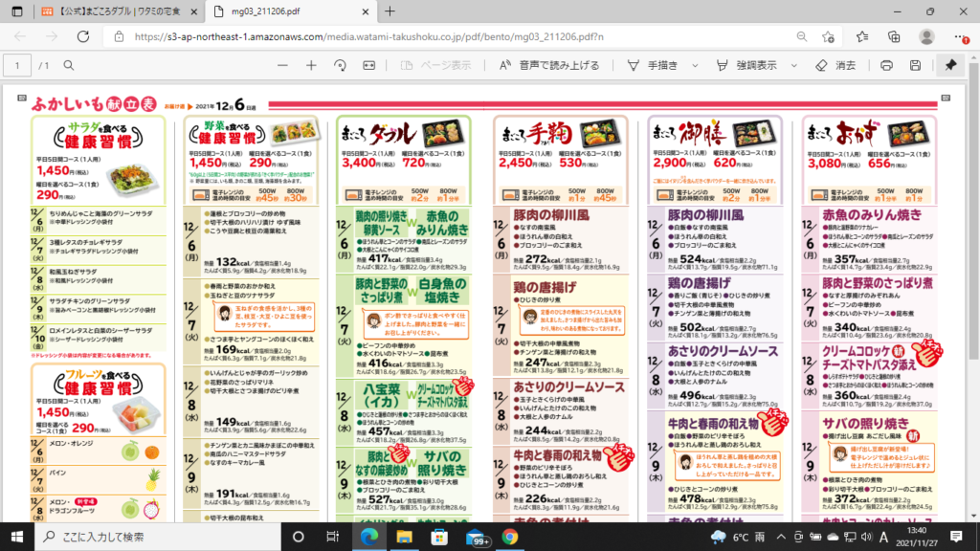Fit PDF to page width
This screenshot has height=551, width=980.
pyautogui.click(x=369, y=65)
